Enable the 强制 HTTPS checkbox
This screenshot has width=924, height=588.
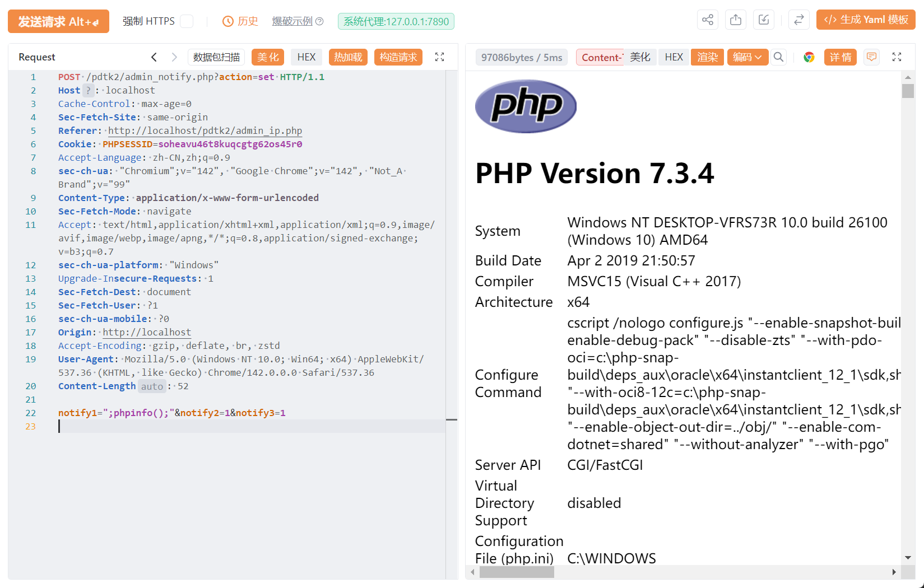click(x=187, y=21)
